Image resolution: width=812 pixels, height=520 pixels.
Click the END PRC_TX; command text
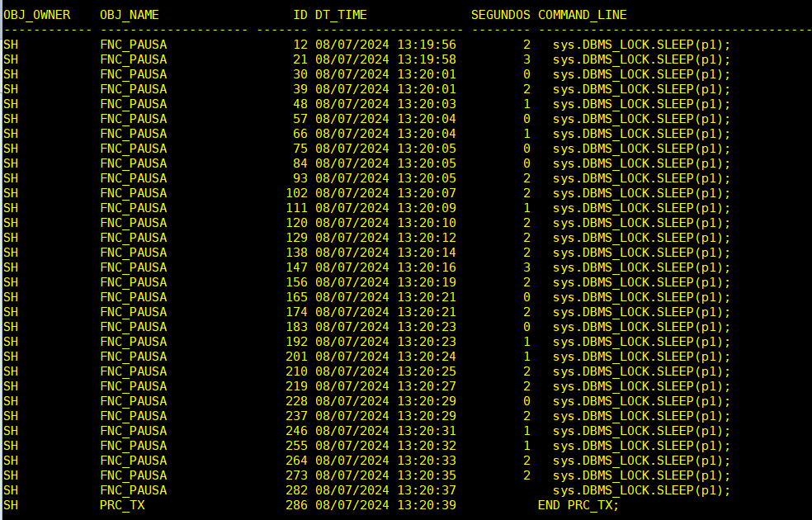pyautogui.click(x=578, y=505)
